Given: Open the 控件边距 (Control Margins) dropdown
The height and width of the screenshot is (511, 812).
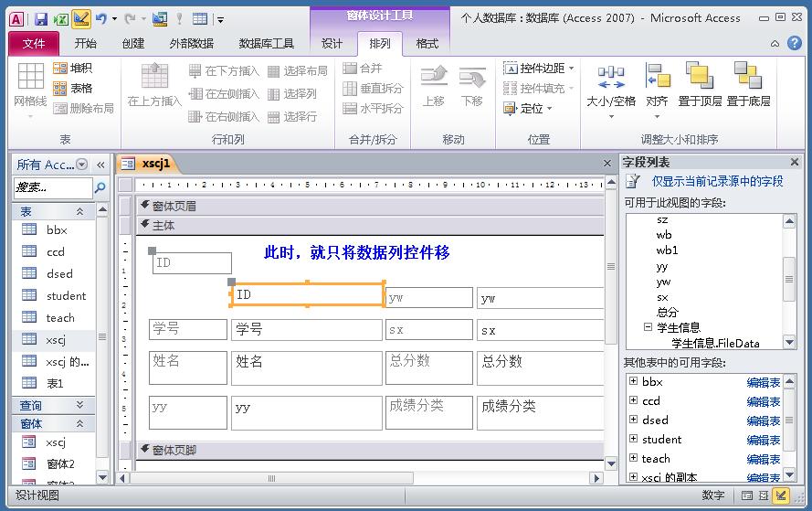Looking at the screenshot, I should (x=539, y=69).
